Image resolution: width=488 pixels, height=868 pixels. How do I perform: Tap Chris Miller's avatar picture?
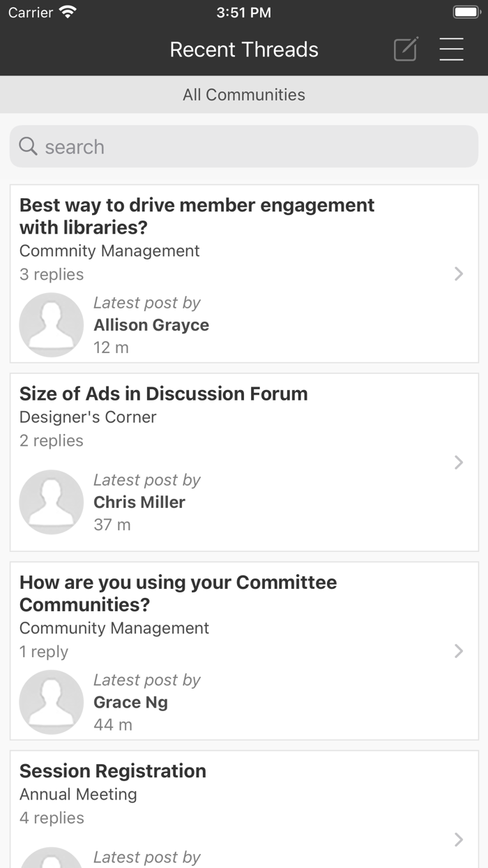click(x=51, y=502)
